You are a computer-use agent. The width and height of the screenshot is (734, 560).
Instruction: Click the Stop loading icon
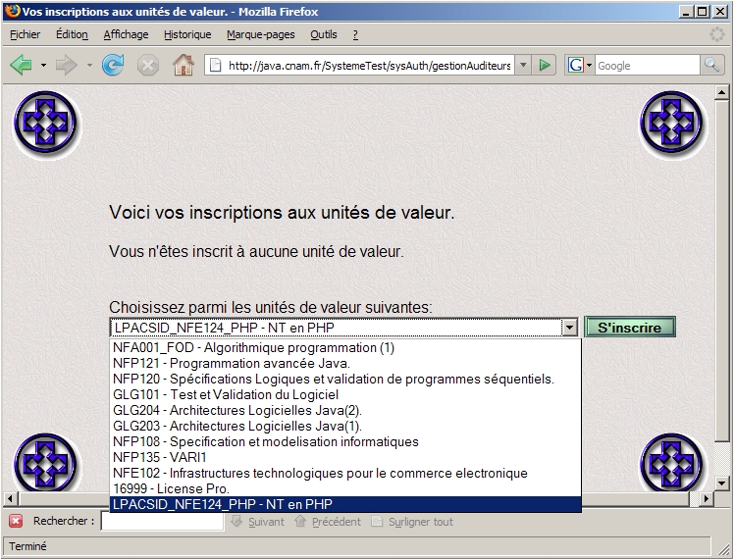148,66
